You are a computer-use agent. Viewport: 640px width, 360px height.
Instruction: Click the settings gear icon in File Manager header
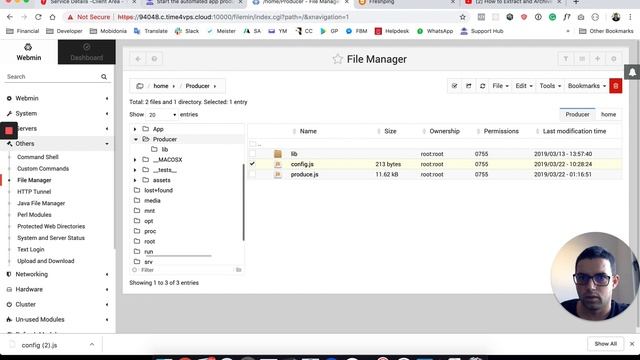[613, 59]
